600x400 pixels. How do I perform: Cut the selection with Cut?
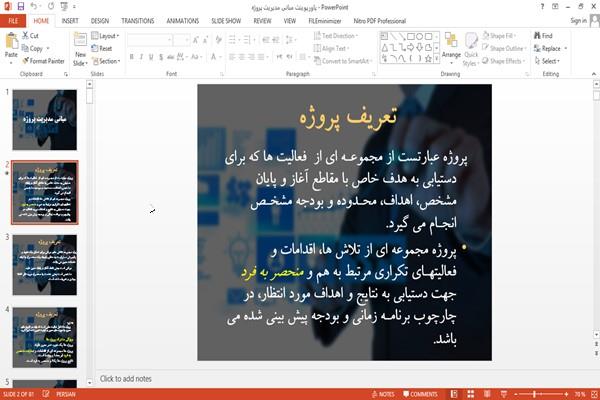coord(30,36)
